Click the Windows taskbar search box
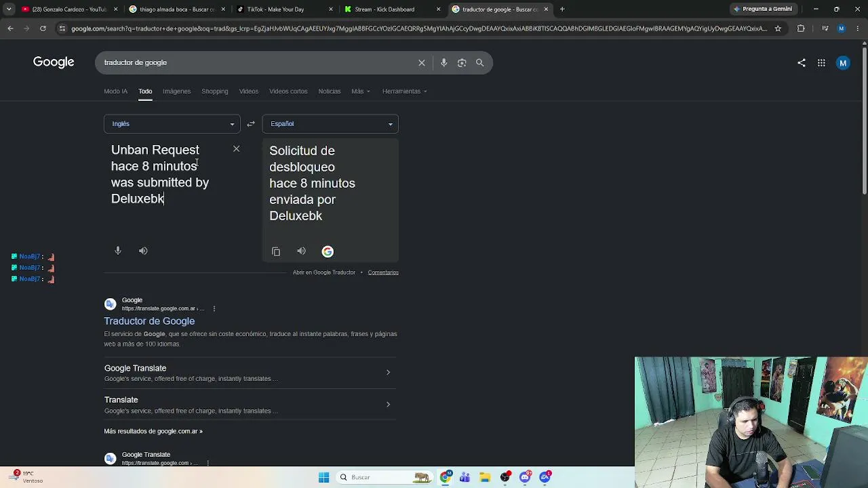Image resolution: width=868 pixels, height=488 pixels. [x=384, y=477]
